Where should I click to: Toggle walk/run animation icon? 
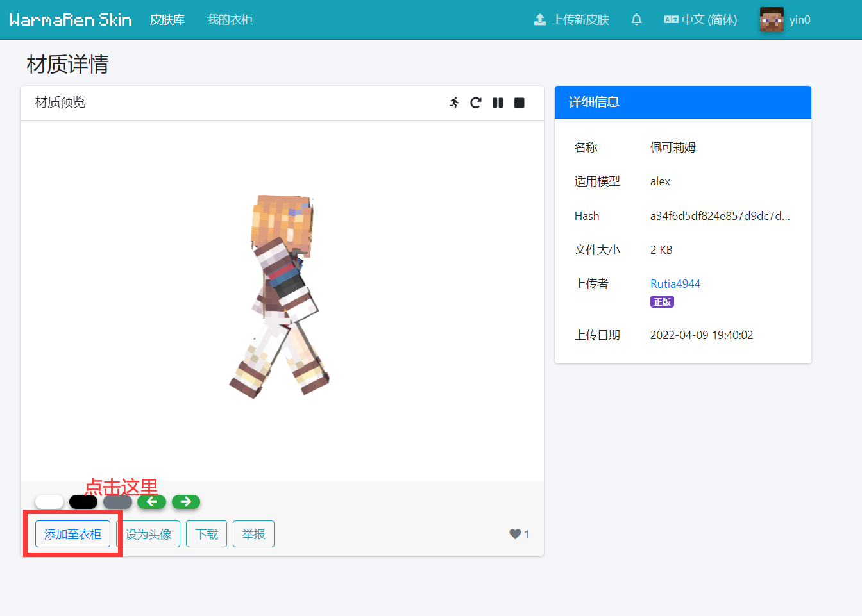[454, 103]
